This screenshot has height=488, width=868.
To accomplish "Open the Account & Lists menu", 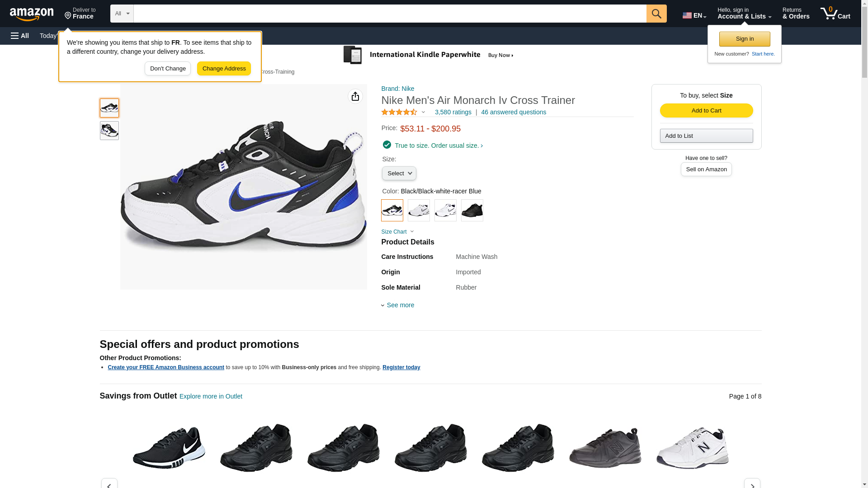I will point(744,14).
